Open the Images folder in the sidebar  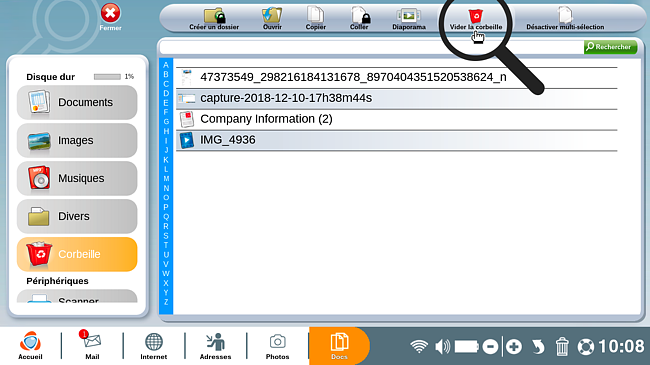pos(77,141)
